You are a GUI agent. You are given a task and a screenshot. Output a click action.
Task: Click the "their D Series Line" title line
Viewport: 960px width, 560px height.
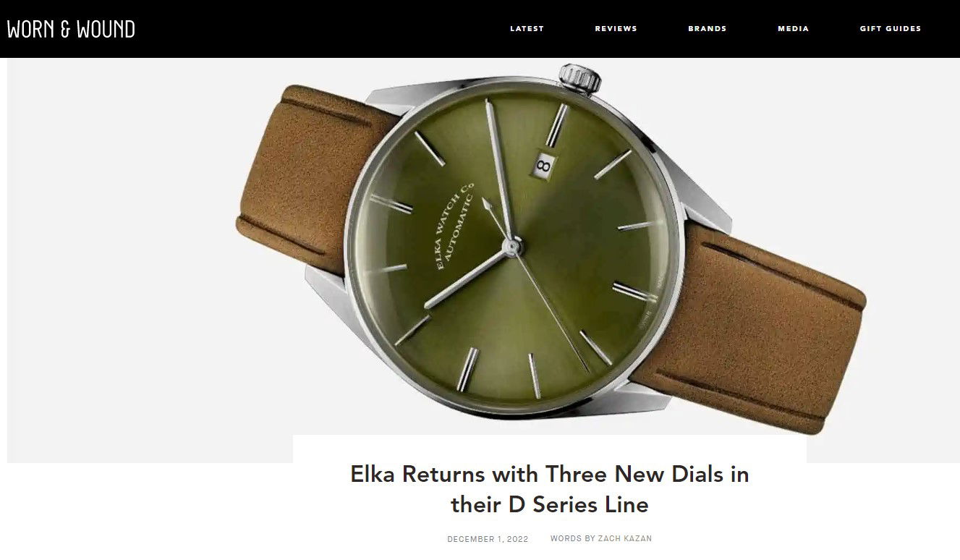(x=550, y=504)
